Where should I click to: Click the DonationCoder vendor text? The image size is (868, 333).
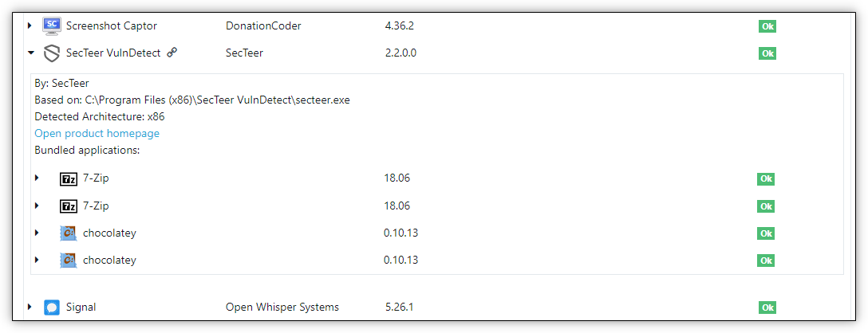pyautogui.click(x=263, y=25)
